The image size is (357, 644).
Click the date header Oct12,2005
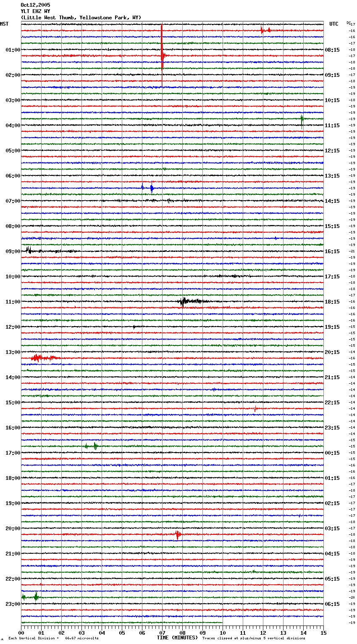coord(35,5)
